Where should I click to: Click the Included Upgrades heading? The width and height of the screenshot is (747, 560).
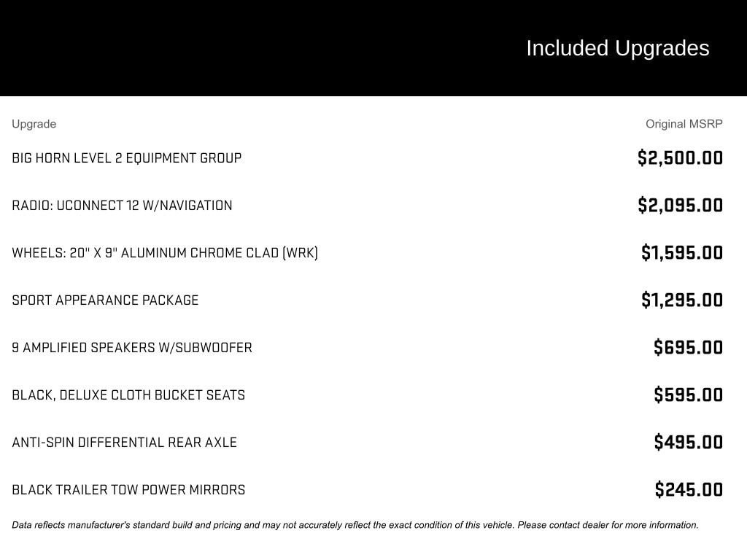click(x=617, y=48)
